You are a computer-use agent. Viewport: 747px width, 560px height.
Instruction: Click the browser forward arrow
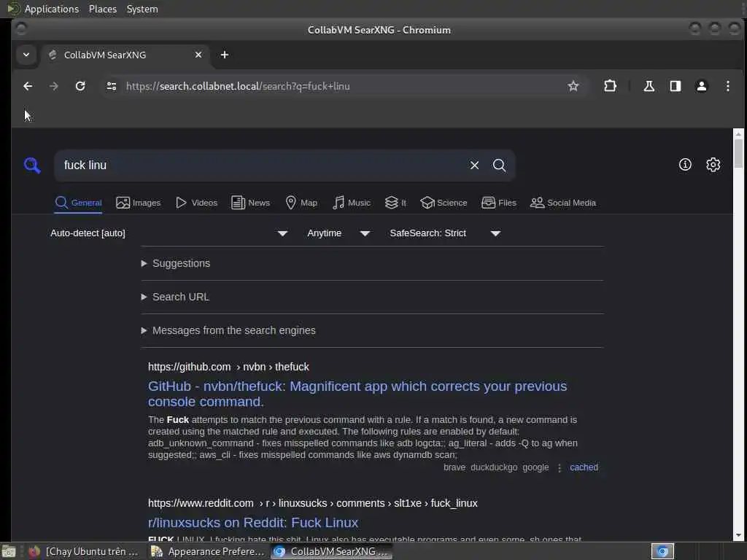pyautogui.click(x=54, y=86)
